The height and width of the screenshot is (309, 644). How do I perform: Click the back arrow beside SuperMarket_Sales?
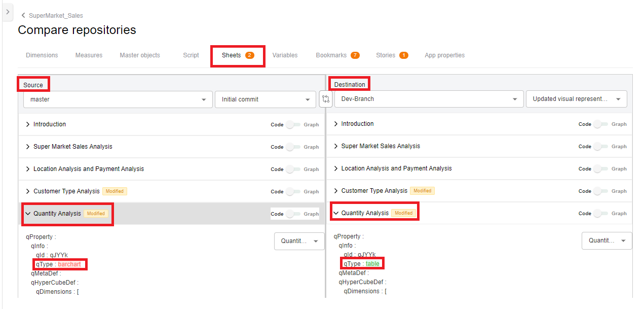tap(23, 16)
